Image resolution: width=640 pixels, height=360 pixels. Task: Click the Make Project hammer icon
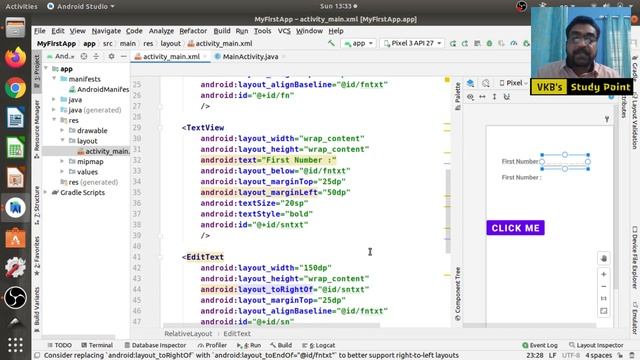[331, 43]
